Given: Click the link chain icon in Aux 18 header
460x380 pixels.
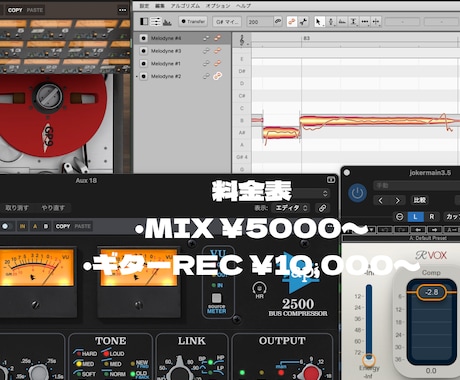Looking at the screenshot, I should [322, 208].
